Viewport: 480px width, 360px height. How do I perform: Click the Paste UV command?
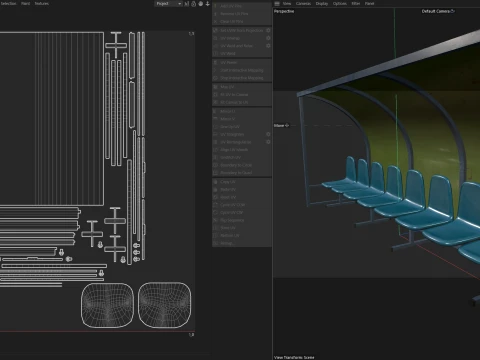242,189
